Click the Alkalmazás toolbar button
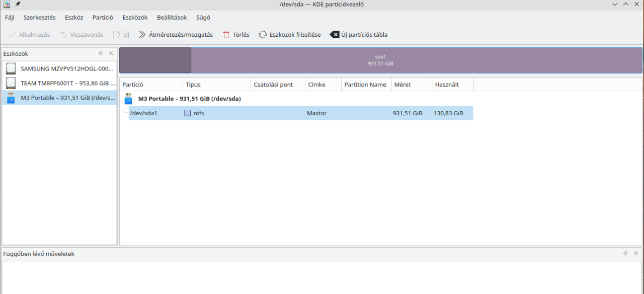644x294 pixels. point(29,35)
